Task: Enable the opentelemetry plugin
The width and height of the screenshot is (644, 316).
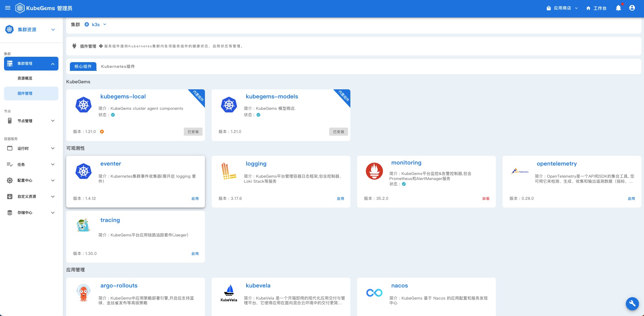Action: [x=631, y=198]
